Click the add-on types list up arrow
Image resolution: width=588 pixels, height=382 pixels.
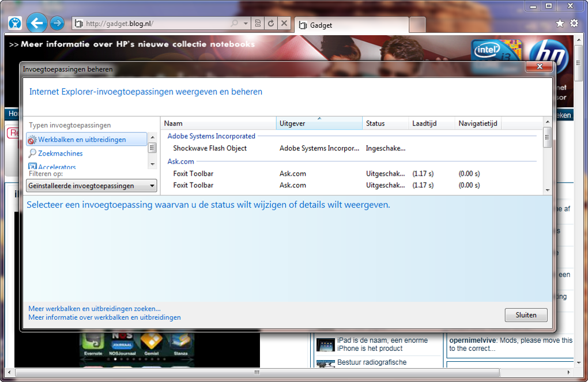point(152,137)
